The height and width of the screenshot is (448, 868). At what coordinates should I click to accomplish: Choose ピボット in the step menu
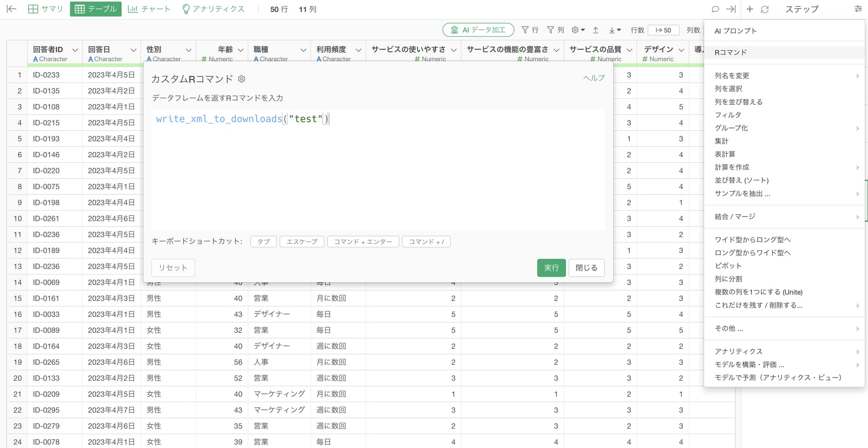tap(728, 266)
